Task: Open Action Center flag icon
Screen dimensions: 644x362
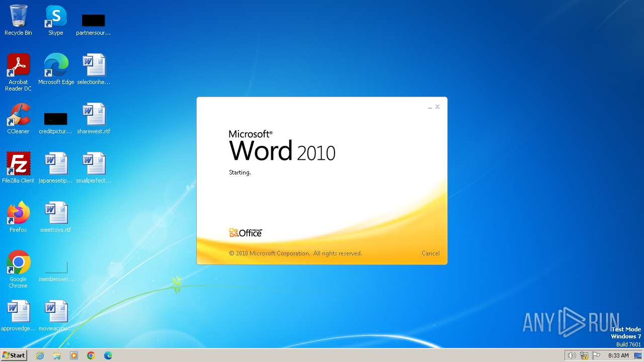Action: pyautogui.click(x=596, y=355)
